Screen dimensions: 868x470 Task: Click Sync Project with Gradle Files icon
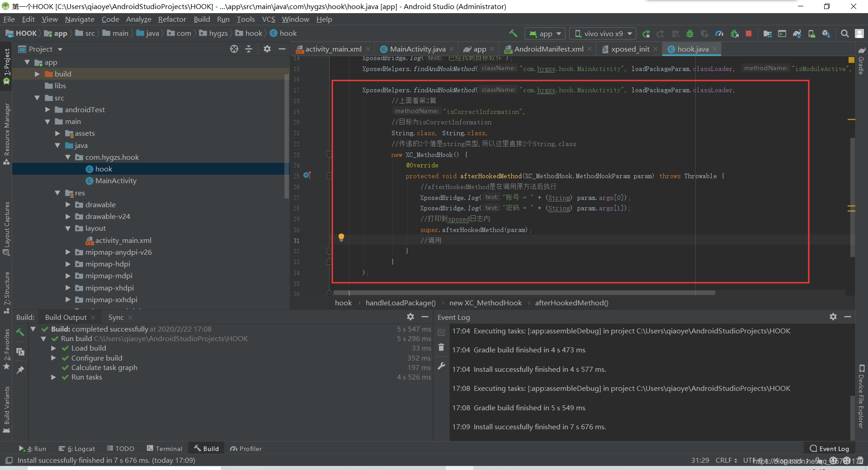click(x=797, y=33)
